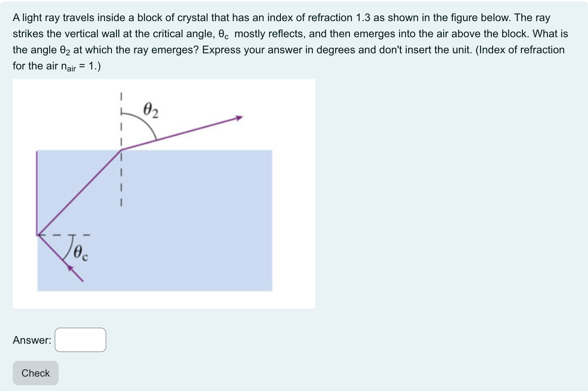This screenshot has width=588, height=391.
Task: Click inside the Answer input box
Action: [80, 340]
